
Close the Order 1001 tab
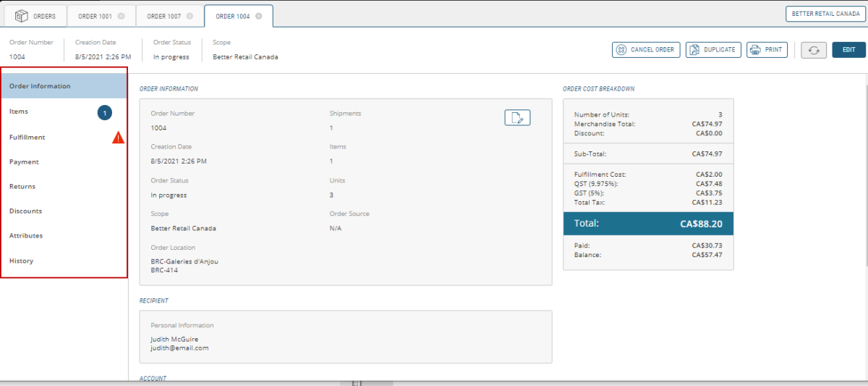coord(121,16)
